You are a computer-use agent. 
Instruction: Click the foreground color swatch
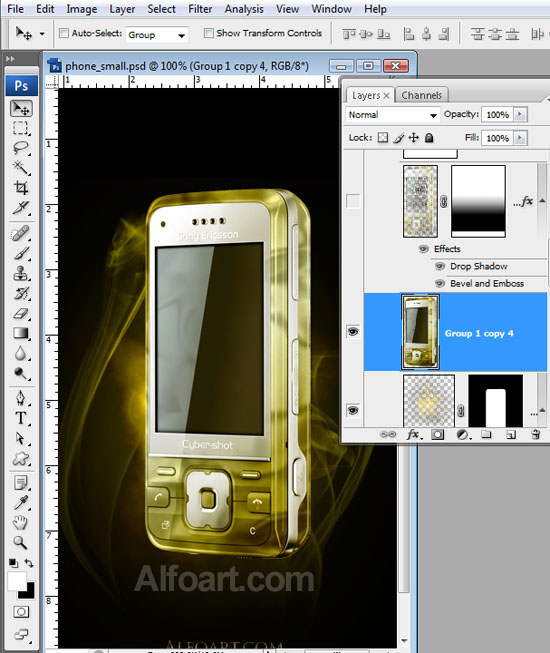[x=17, y=581]
